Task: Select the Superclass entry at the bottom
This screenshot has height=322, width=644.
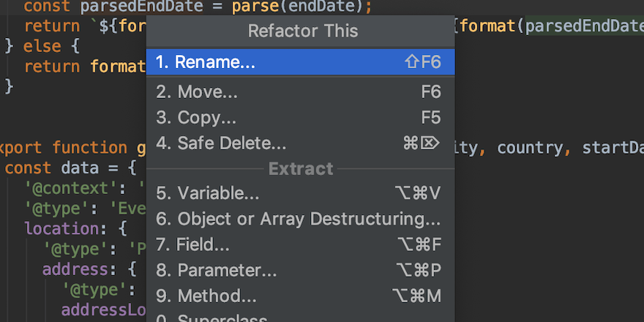Action: [212, 318]
